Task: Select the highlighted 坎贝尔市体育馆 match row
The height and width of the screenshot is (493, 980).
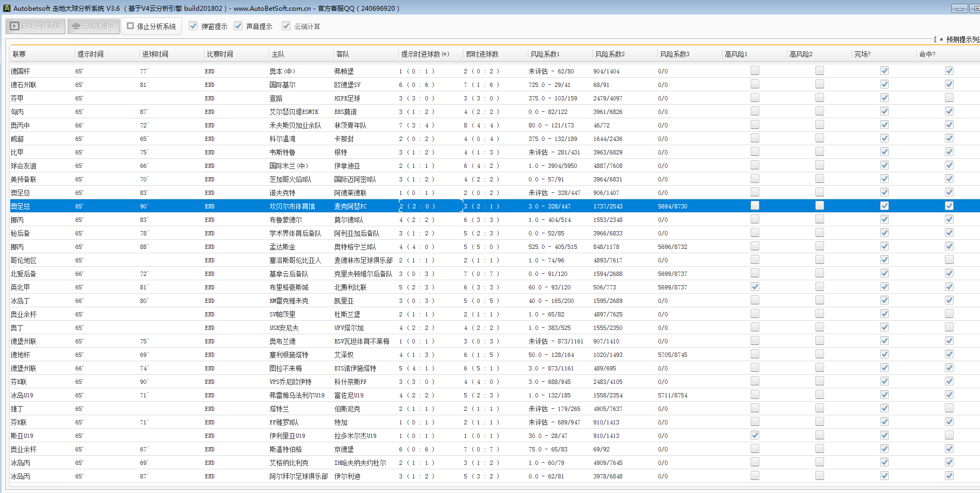Action: (x=292, y=206)
